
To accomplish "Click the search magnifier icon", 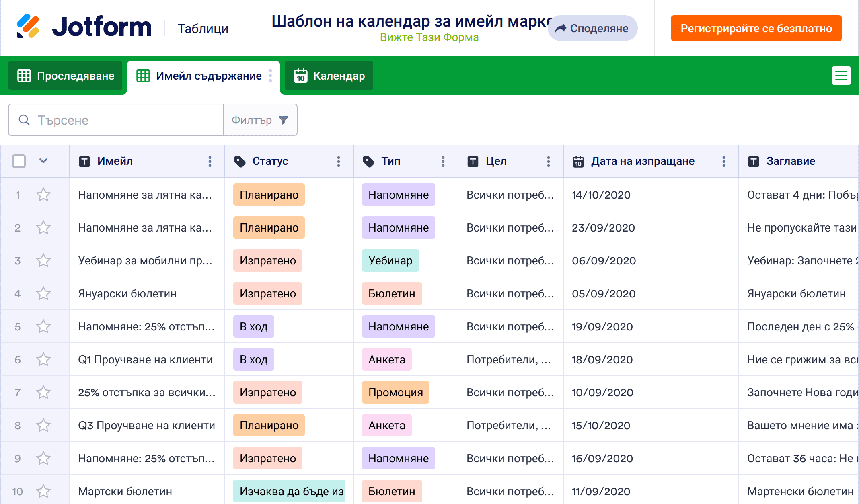I will [24, 120].
